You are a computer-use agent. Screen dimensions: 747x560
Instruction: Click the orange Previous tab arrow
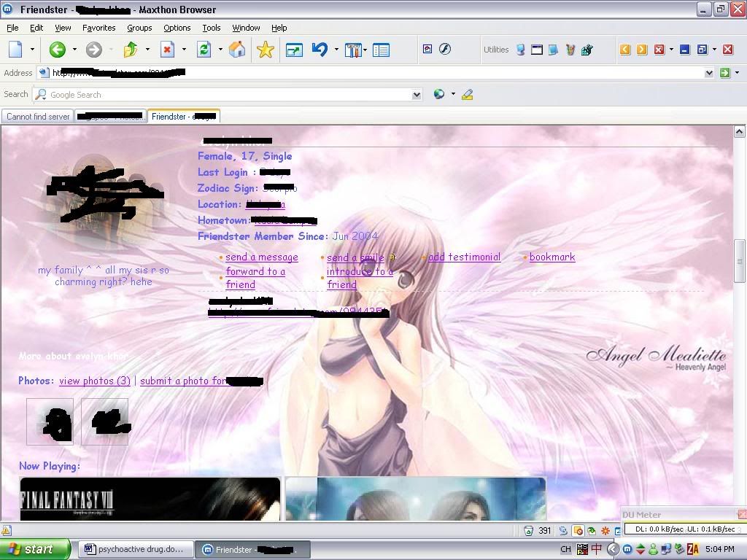(625, 49)
